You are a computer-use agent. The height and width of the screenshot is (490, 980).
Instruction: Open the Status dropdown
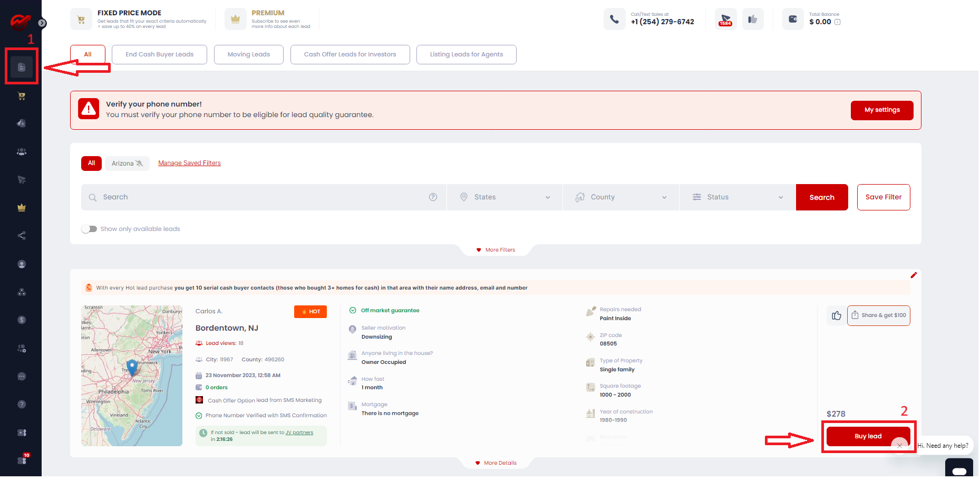coord(737,197)
